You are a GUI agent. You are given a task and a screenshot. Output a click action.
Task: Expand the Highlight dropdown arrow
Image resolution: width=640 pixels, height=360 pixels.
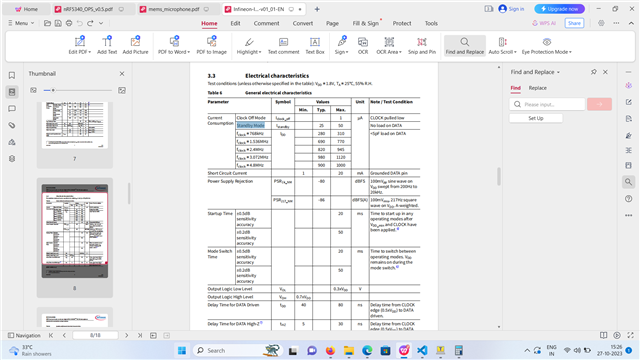(260, 52)
